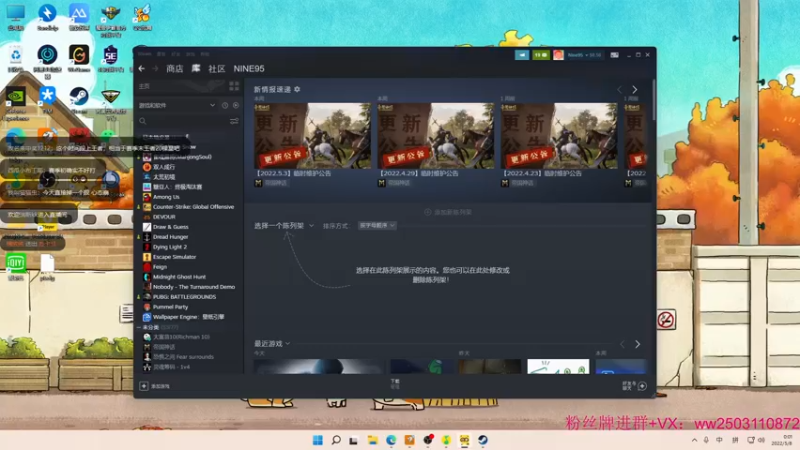This screenshot has height=450, width=800.
Task: Open the green notifications inbox button
Action: (541, 55)
